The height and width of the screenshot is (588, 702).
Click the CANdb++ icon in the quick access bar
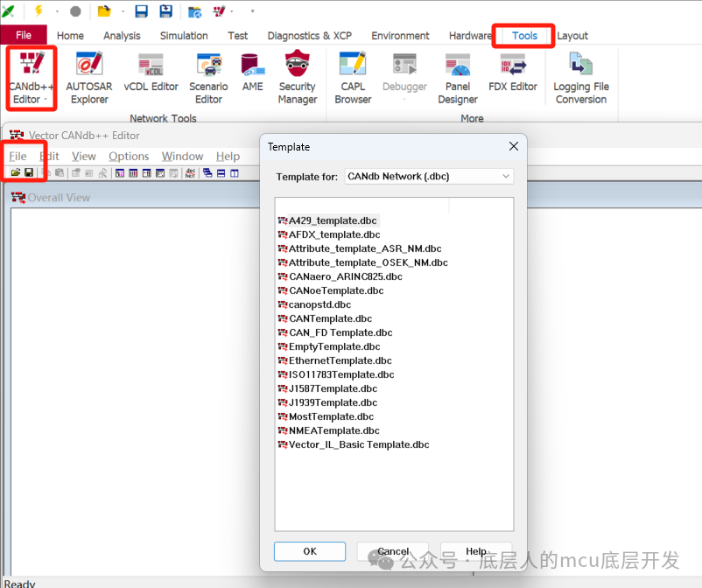point(219,11)
